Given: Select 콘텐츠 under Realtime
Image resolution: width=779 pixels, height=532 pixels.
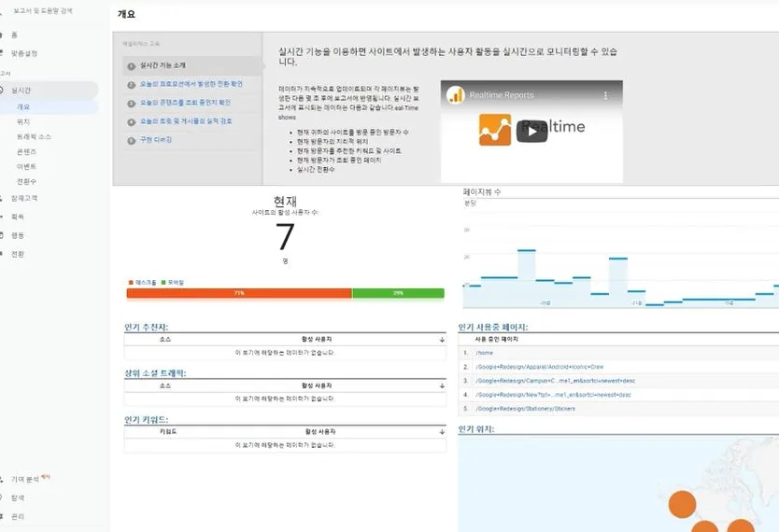Looking at the screenshot, I should [x=26, y=151].
